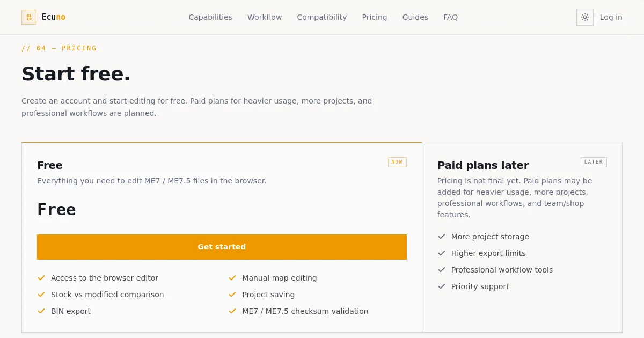Click the Free plan card title
Image resolution: width=644 pixels, height=338 pixels.
(x=50, y=165)
